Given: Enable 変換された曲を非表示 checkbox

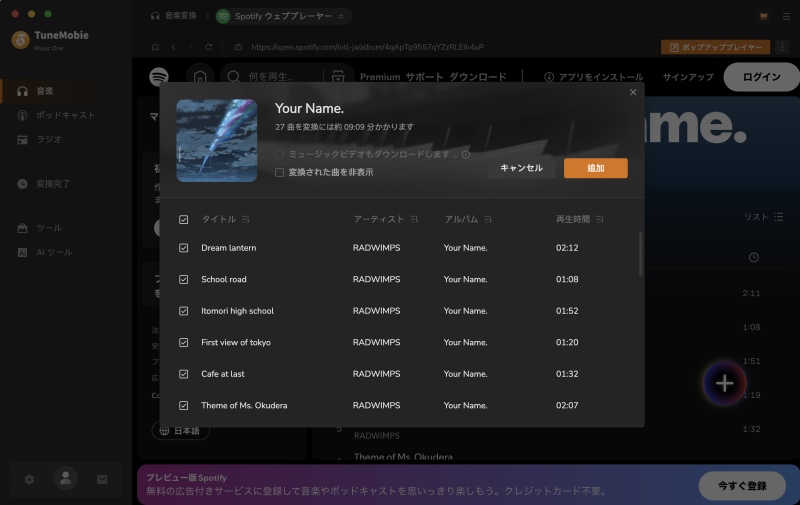Looking at the screenshot, I should click(x=279, y=172).
